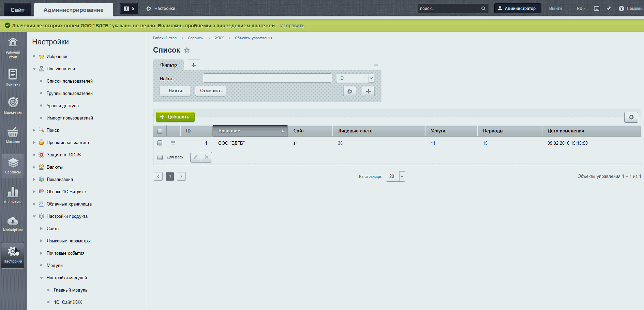The image size is (644, 310).
Task: Go to next page arrow
Action: pyautogui.click(x=181, y=177)
